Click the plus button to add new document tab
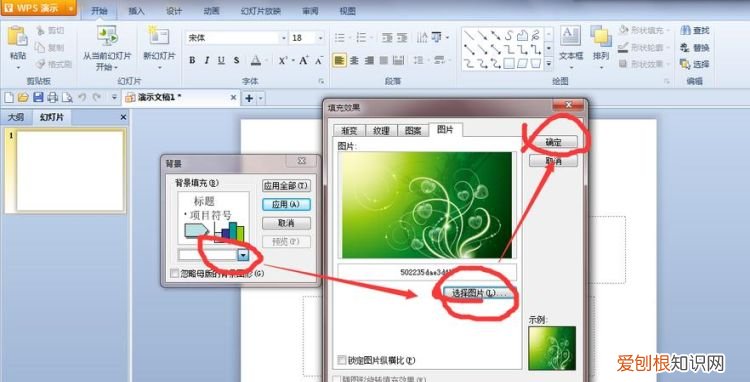 pos(249,98)
